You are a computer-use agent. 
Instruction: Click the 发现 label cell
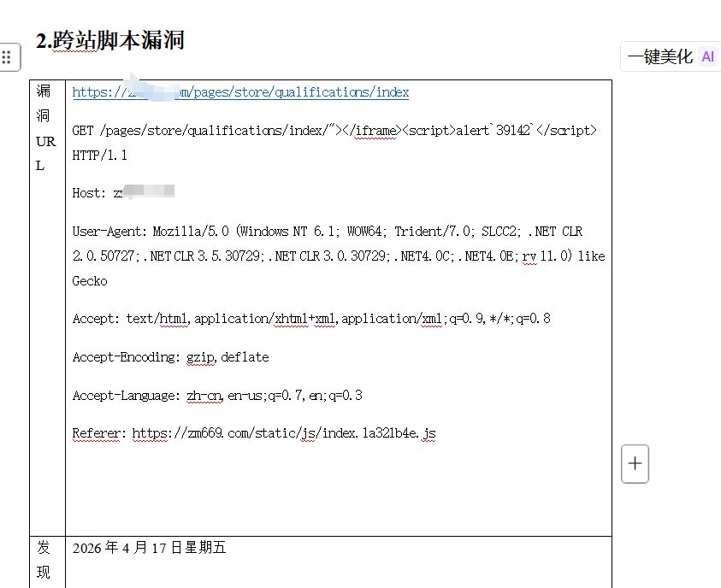(x=44, y=560)
